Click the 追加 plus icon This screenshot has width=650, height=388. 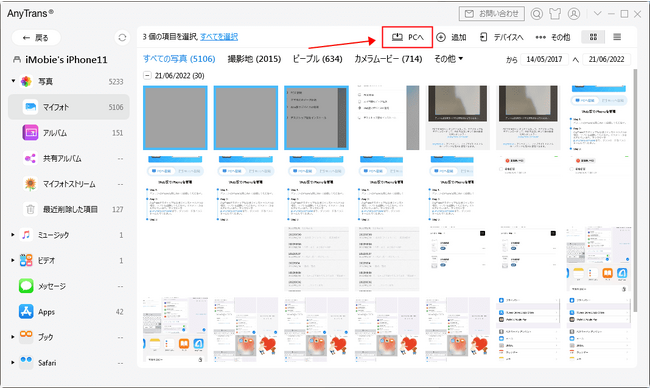(x=441, y=37)
